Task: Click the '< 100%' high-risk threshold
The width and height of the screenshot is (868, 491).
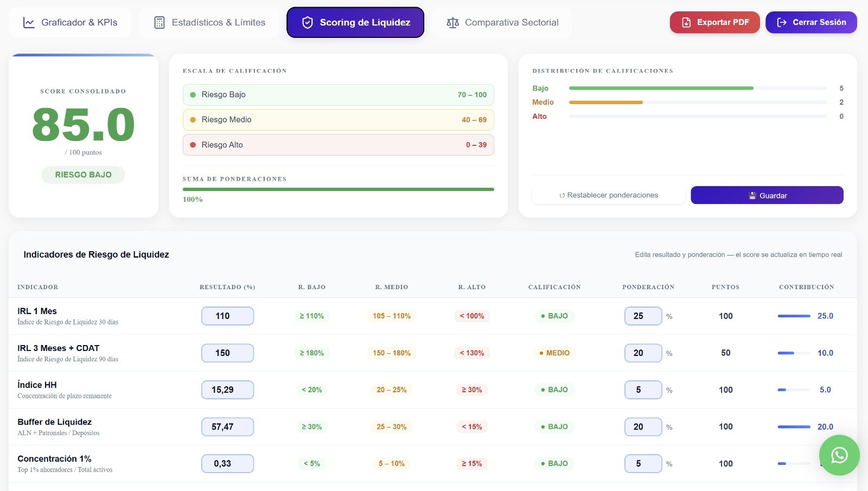Action: point(472,316)
